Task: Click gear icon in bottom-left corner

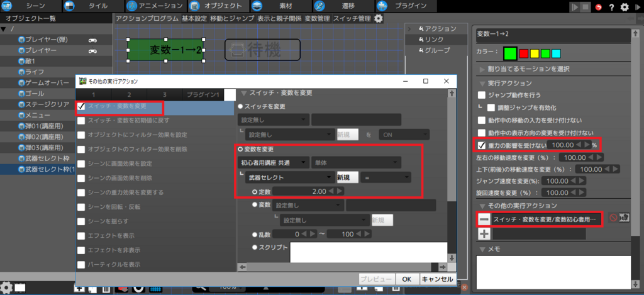Action: click(6, 287)
